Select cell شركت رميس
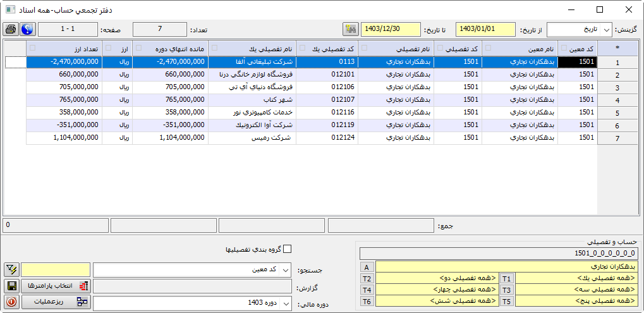The image size is (644, 313). 252,138
